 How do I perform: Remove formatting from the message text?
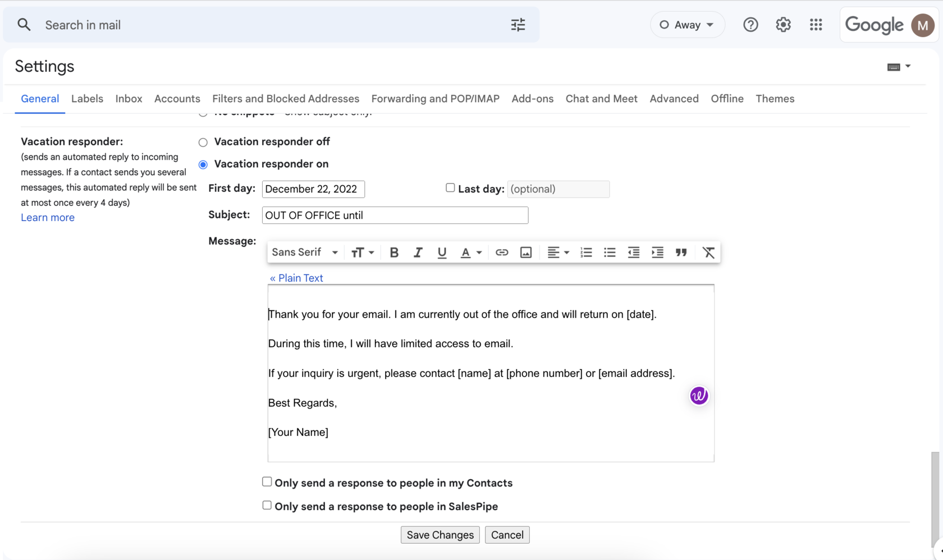[708, 253]
